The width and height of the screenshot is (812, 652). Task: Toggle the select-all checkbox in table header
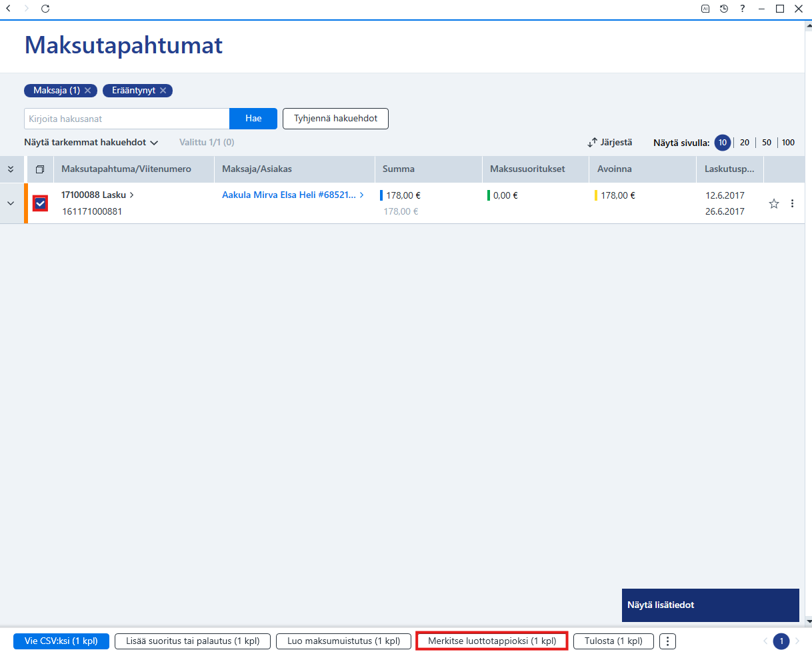click(40, 169)
